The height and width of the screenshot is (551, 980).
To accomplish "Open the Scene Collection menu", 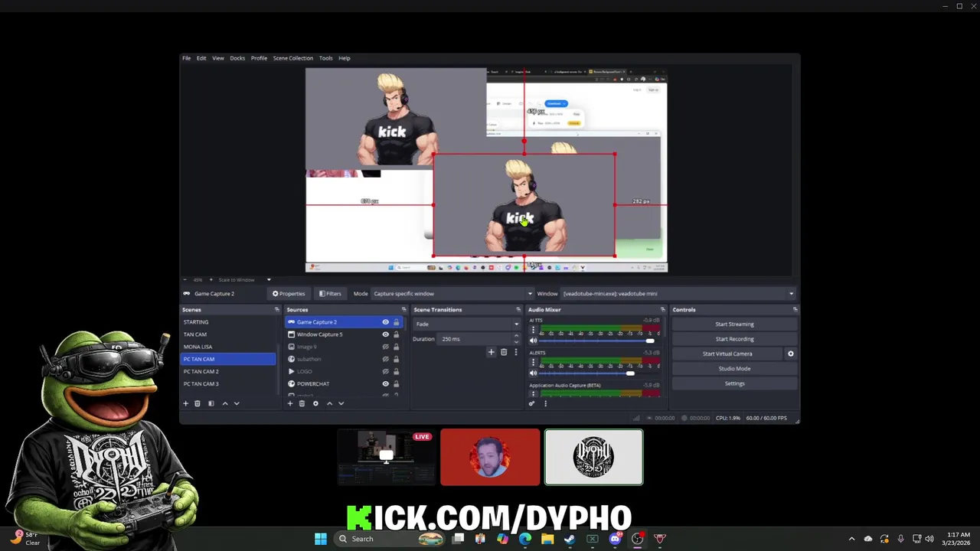I will pos(293,58).
